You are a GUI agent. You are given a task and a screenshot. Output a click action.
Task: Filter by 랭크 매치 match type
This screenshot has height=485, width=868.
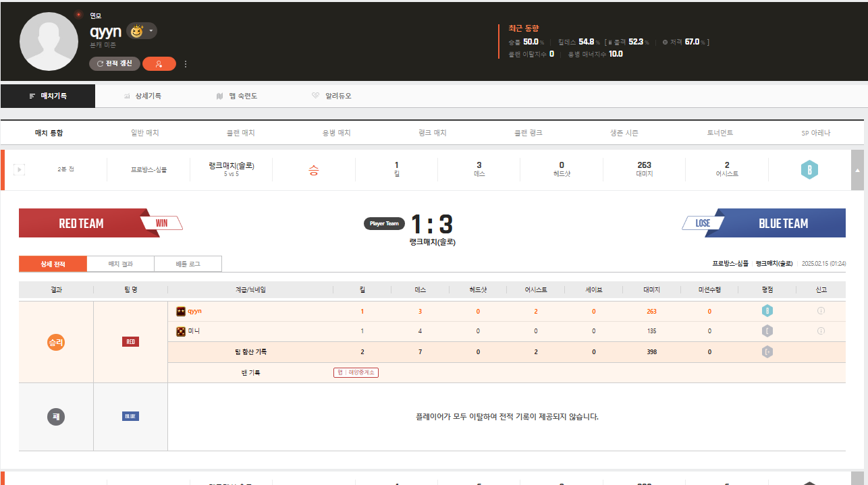(433, 133)
